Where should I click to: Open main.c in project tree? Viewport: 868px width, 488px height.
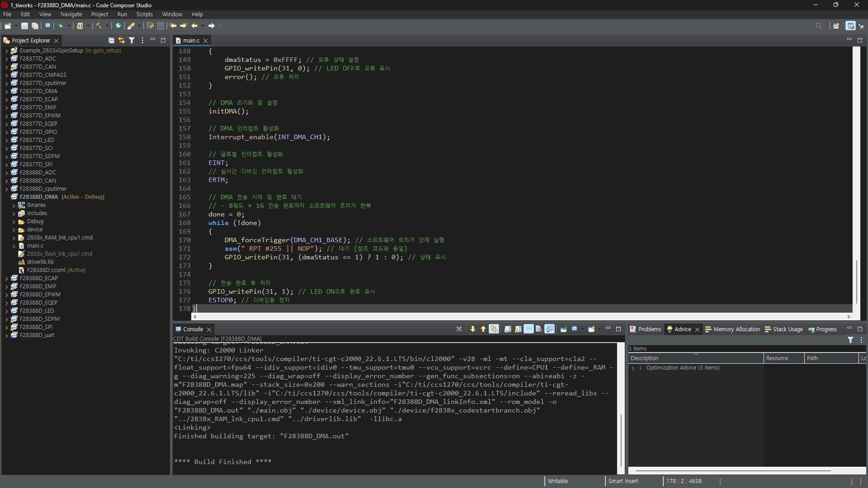(35, 246)
